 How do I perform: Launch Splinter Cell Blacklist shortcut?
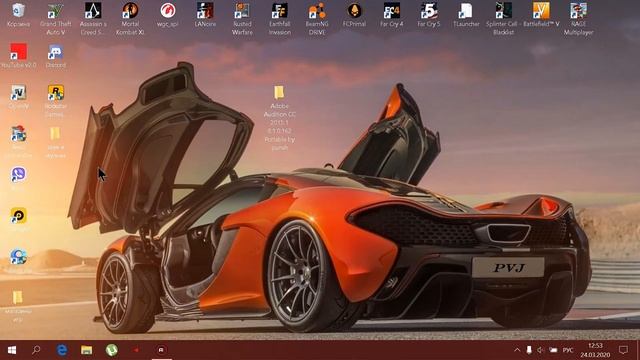tap(503, 11)
